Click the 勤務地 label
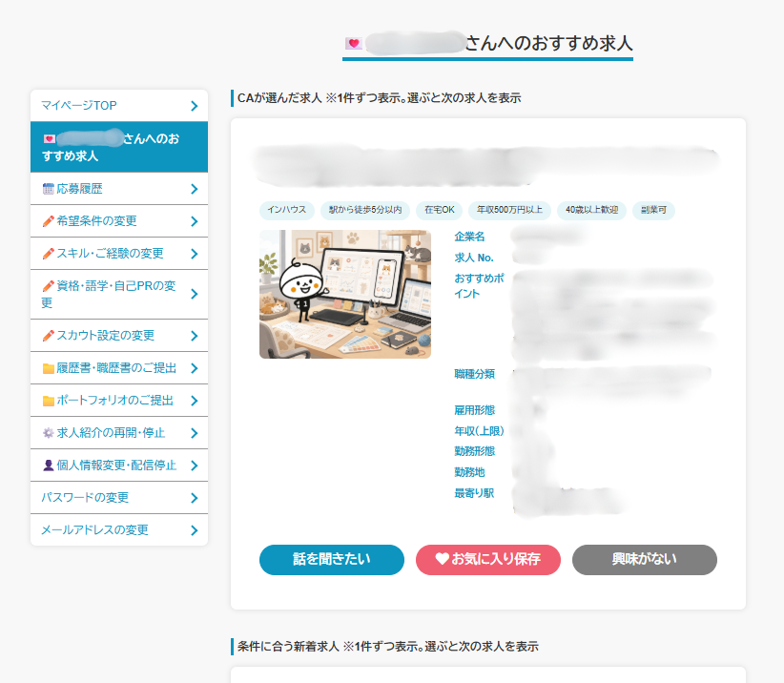Viewport: 784px width, 683px height. 469,472
